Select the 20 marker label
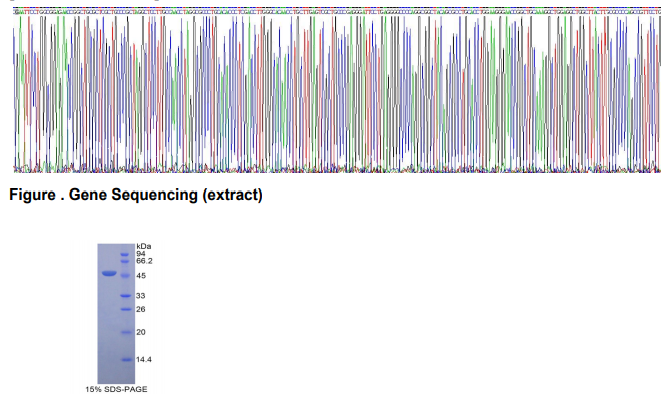The height and width of the screenshot is (400, 666). tap(141, 332)
